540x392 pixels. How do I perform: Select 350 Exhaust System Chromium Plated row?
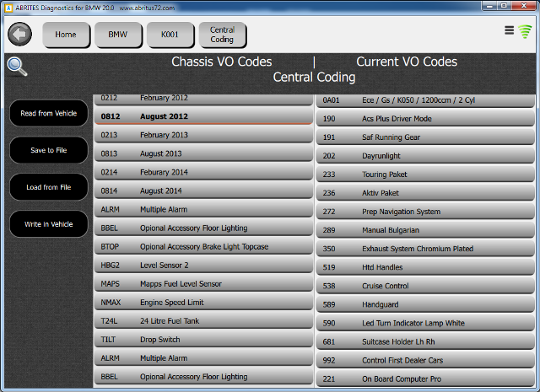click(x=425, y=249)
